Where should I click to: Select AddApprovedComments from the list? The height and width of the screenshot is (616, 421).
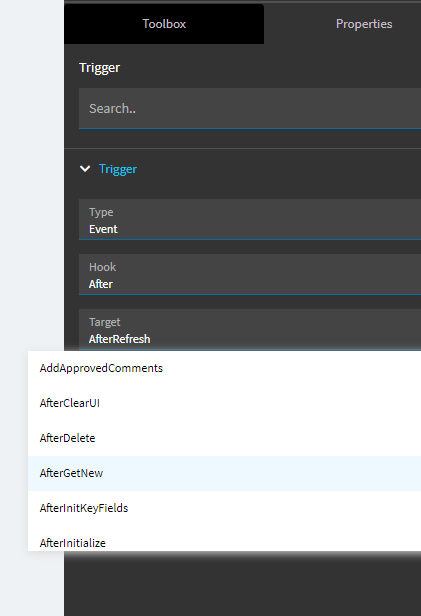pos(224,368)
